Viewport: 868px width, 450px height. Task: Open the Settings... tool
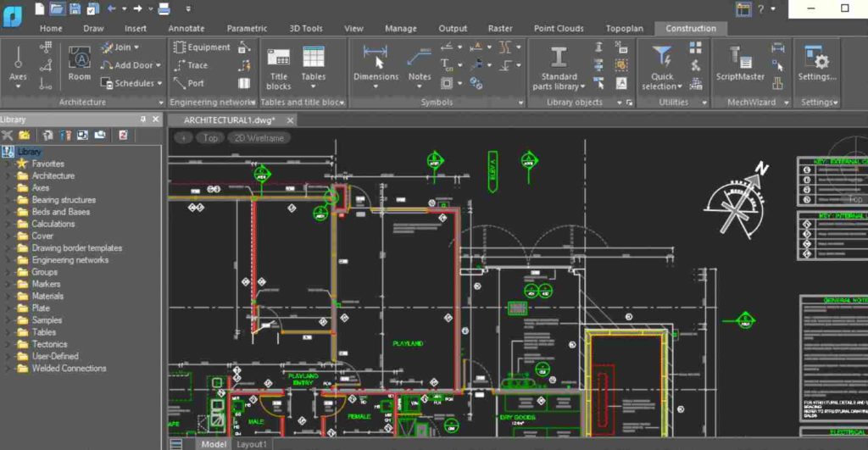tap(817, 64)
